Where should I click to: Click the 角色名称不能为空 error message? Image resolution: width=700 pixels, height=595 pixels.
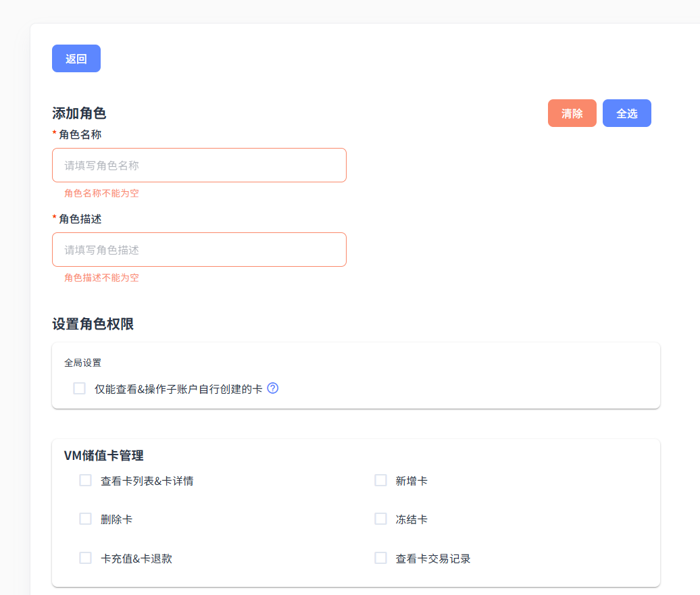point(101,193)
